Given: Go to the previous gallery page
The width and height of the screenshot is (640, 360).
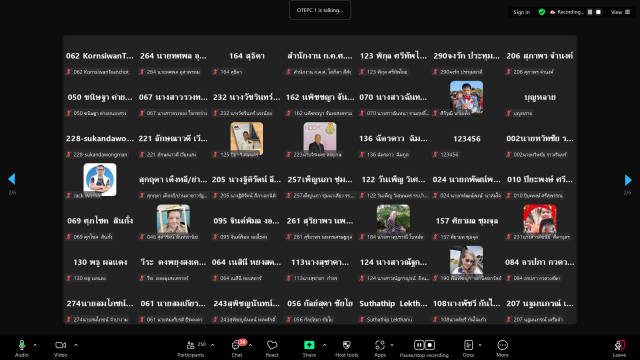Looking at the screenshot, I should [12, 179].
